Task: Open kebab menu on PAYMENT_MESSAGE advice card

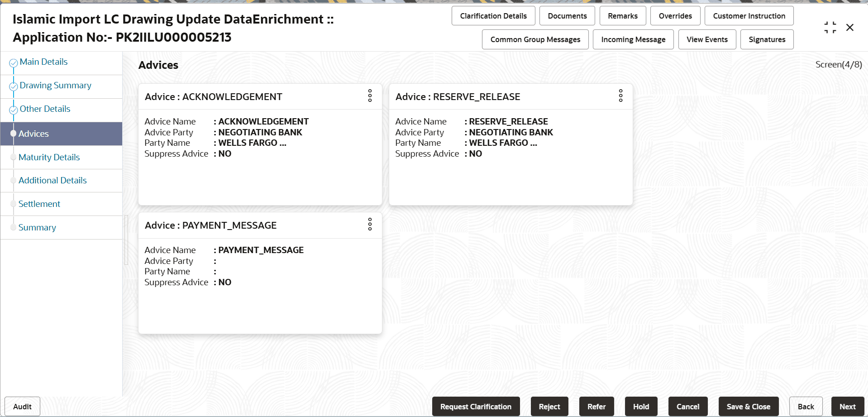Action: point(370,224)
